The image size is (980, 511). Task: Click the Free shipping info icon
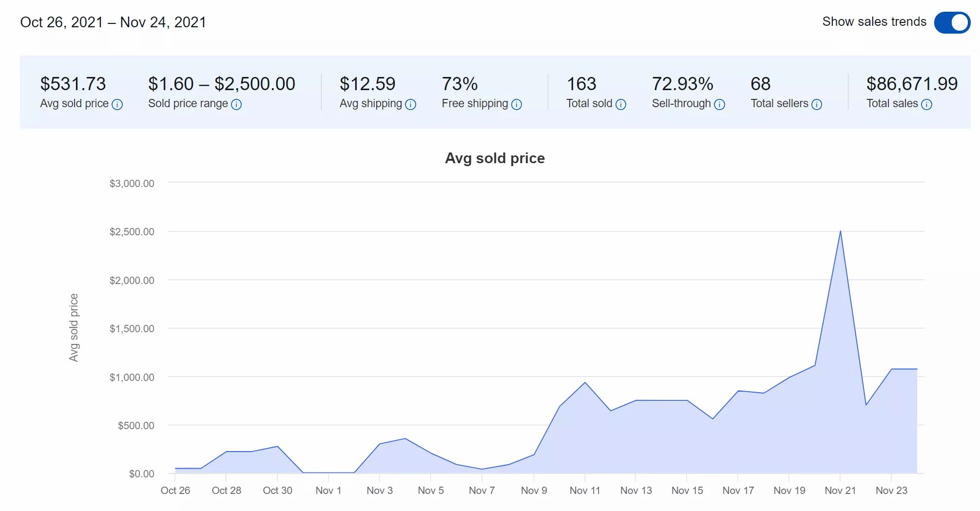(x=517, y=104)
